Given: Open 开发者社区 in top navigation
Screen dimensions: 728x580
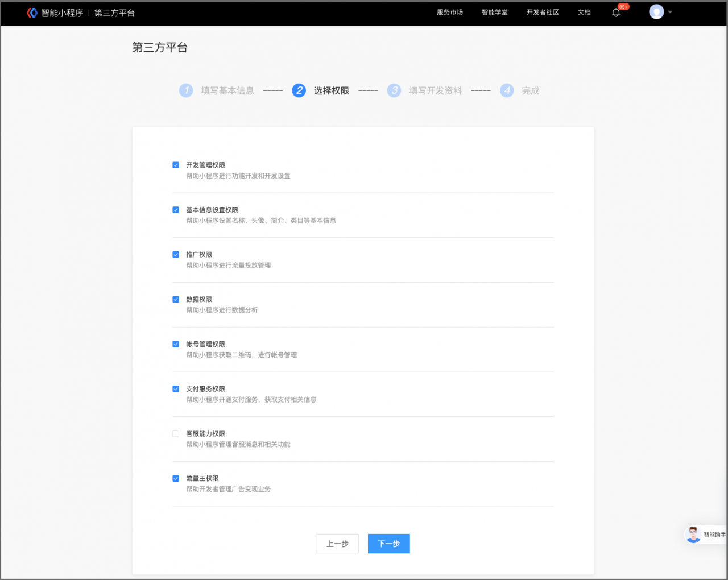Looking at the screenshot, I should coord(543,13).
